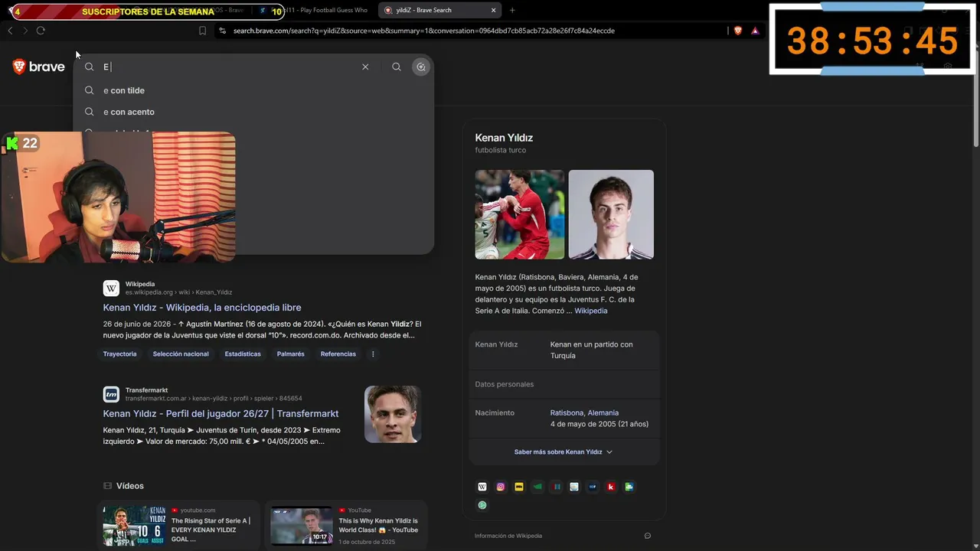Clear the search box text
The width and height of the screenshot is (980, 551).
(365, 67)
